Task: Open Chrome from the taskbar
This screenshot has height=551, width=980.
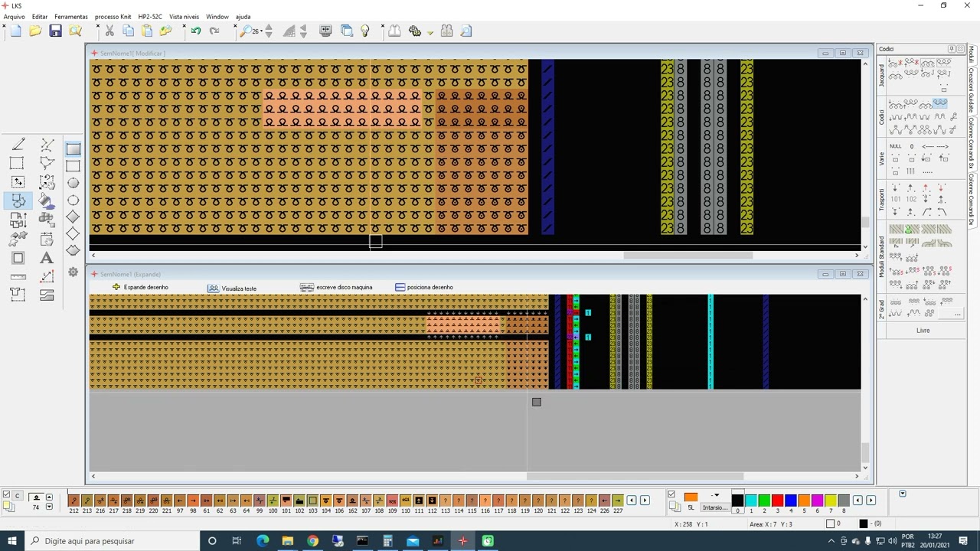Action: click(312, 541)
